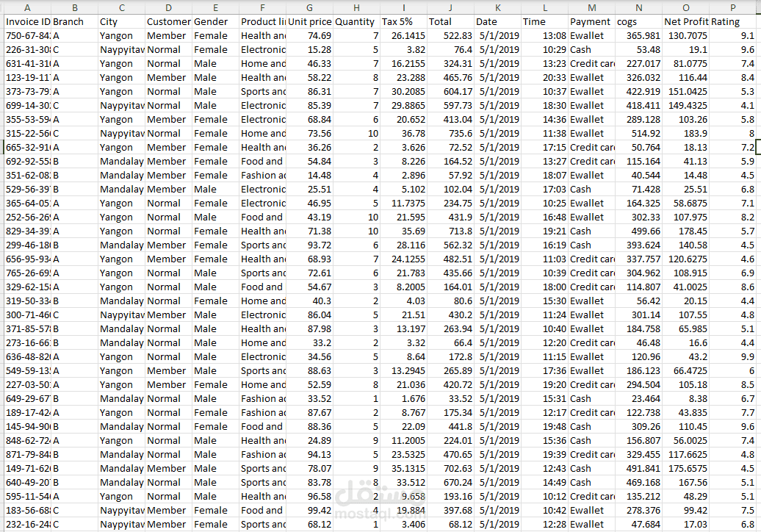
Task: Select rating cell 7.2
Action: (732, 148)
